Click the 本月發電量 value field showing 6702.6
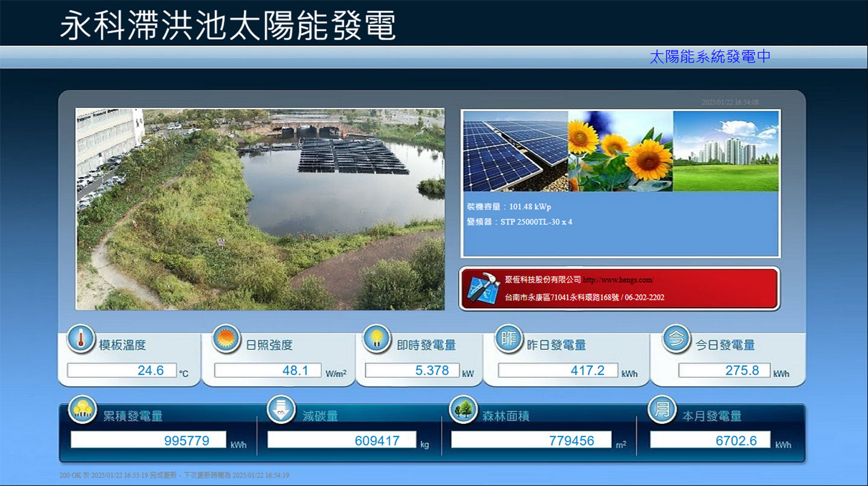This screenshot has width=868, height=486. click(710, 440)
